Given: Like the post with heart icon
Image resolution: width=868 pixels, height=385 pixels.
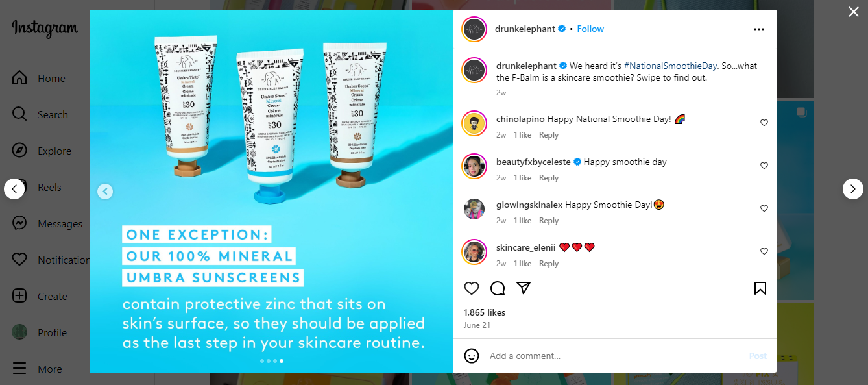Looking at the screenshot, I should pyautogui.click(x=472, y=288).
